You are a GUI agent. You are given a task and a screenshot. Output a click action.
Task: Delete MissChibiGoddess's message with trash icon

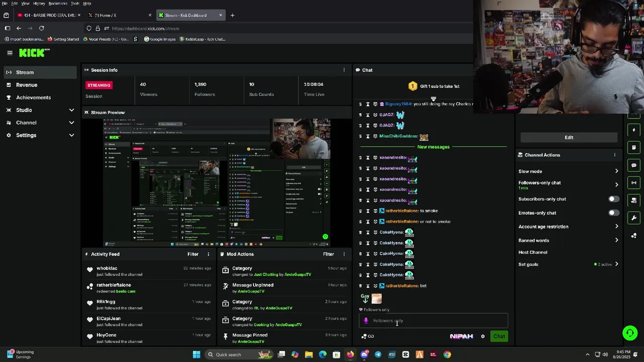pos(360,136)
